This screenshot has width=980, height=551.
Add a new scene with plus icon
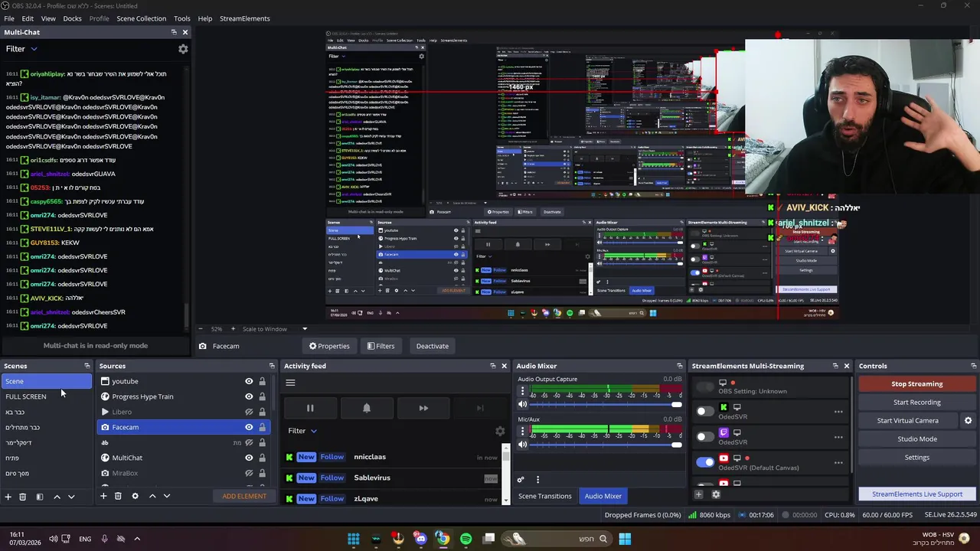point(8,497)
